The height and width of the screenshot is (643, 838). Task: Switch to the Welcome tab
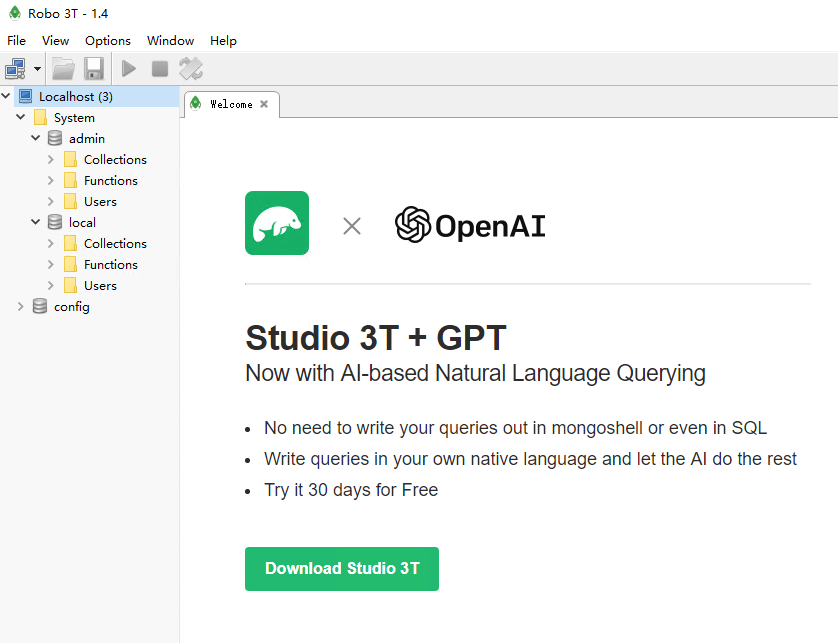pos(231,104)
